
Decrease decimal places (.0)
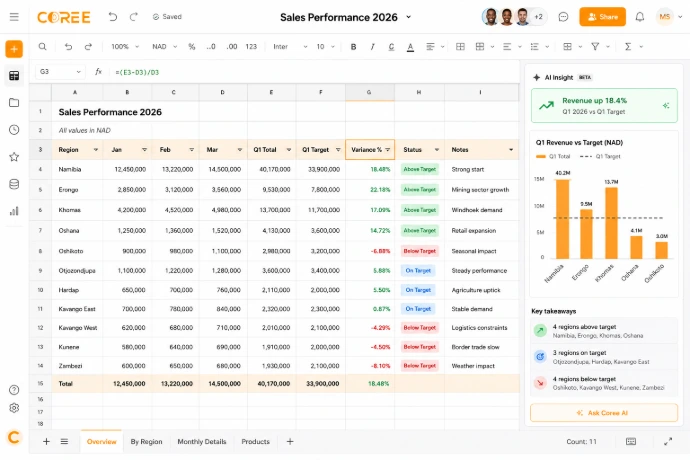point(211,46)
